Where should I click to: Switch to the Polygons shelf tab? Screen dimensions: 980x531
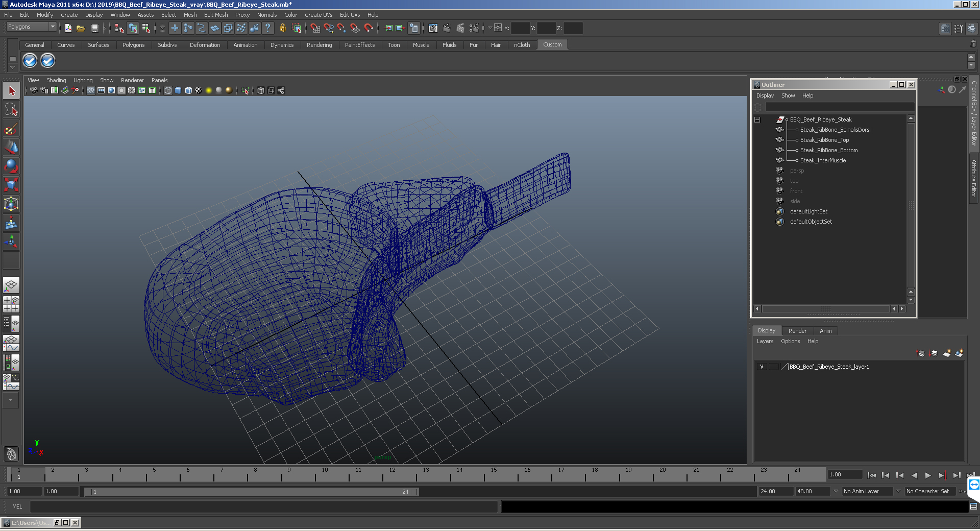coord(134,45)
